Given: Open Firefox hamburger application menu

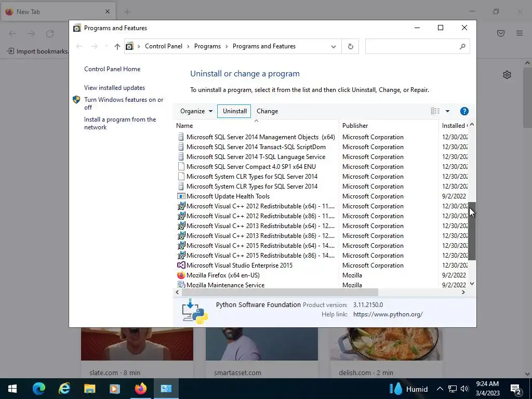Looking at the screenshot, I should click(520, 33).
